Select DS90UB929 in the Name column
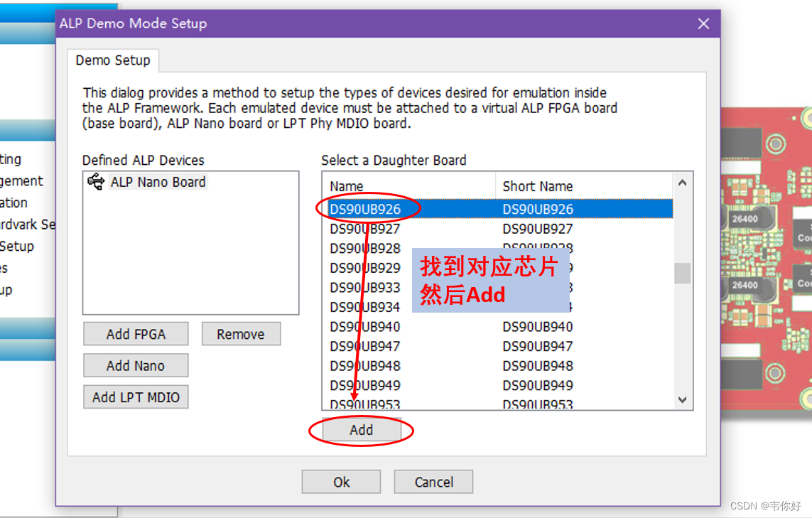 click(366, 269)
